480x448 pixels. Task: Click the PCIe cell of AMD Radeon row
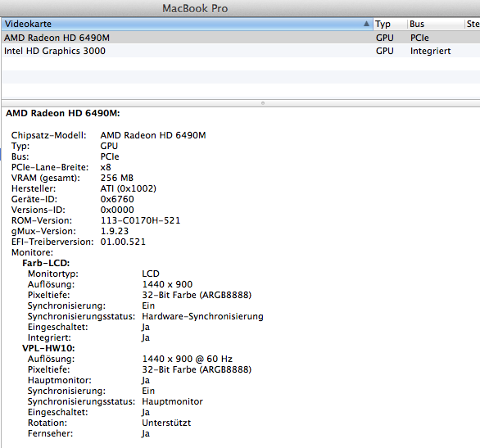click(x=419, y=38)
